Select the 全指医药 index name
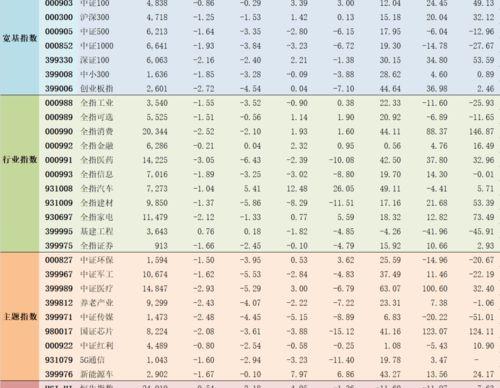The image size is (500, 388). (x=97, y=160)
